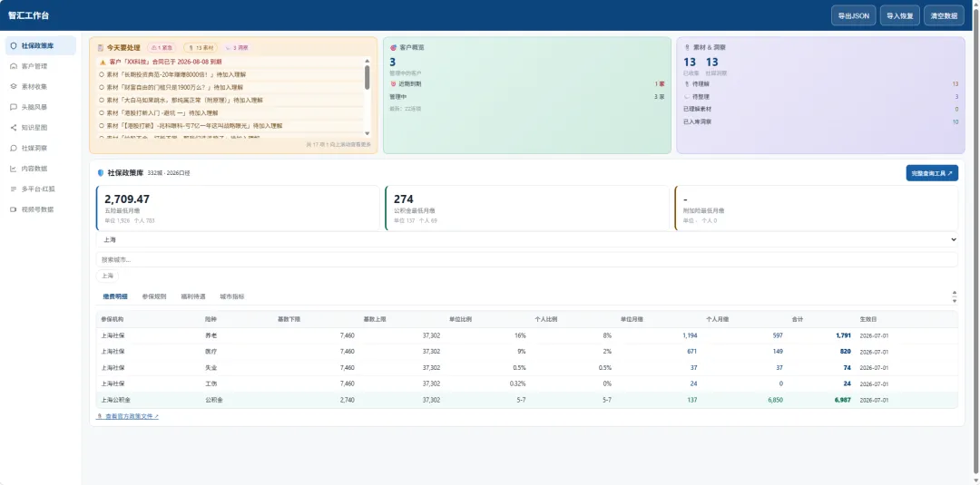Open the 完整查询工具 button
Image resolution: width=980 pixels, height=485 pixels.
click(x=932, y=173)
